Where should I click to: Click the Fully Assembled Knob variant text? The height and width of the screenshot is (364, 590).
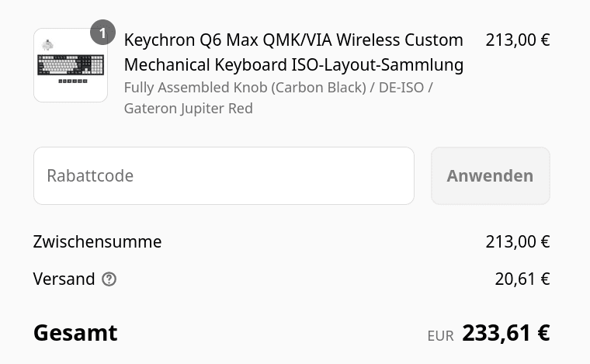[245, 87]
